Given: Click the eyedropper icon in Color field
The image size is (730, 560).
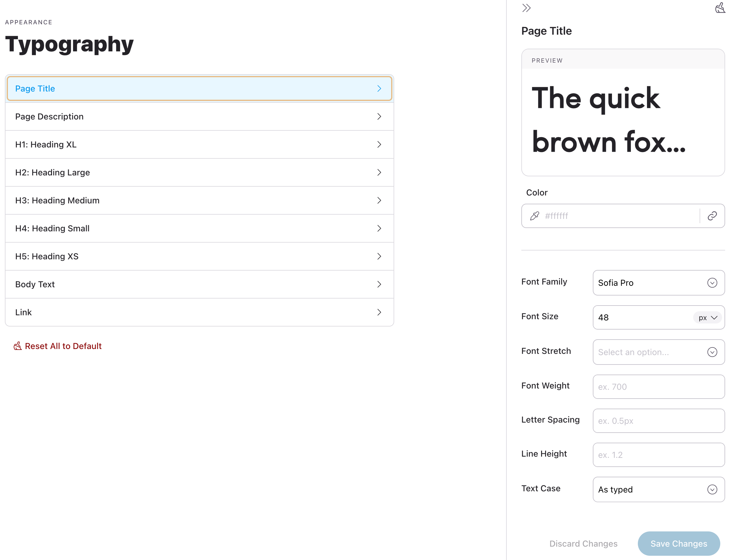Looking at the screenshot, I should pyautogui.click(x=534, y=216).
